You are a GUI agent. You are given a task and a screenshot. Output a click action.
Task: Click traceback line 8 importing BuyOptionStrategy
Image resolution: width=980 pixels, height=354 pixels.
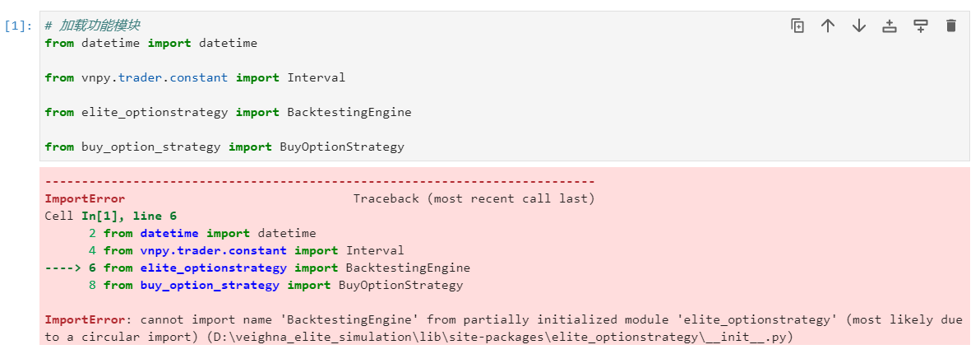coord(283,285)
